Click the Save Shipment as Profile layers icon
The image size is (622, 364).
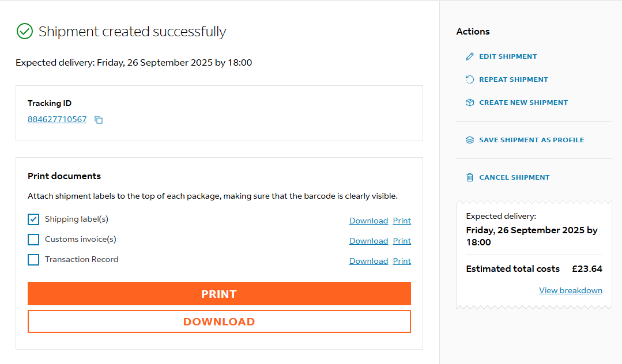(469, 140)
